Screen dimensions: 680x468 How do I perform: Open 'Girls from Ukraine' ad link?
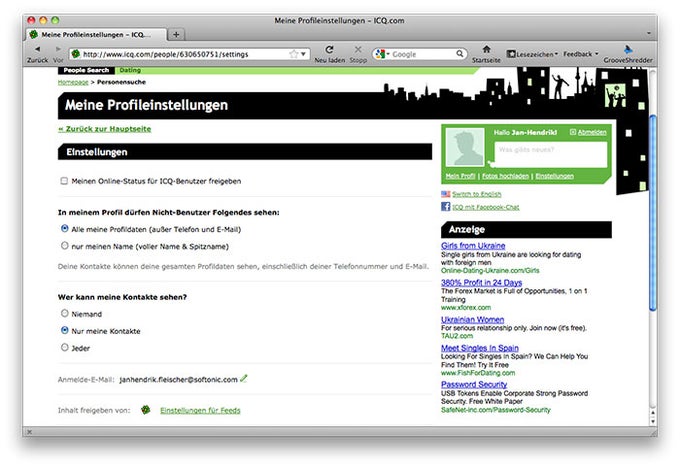[x=473, y=245]
